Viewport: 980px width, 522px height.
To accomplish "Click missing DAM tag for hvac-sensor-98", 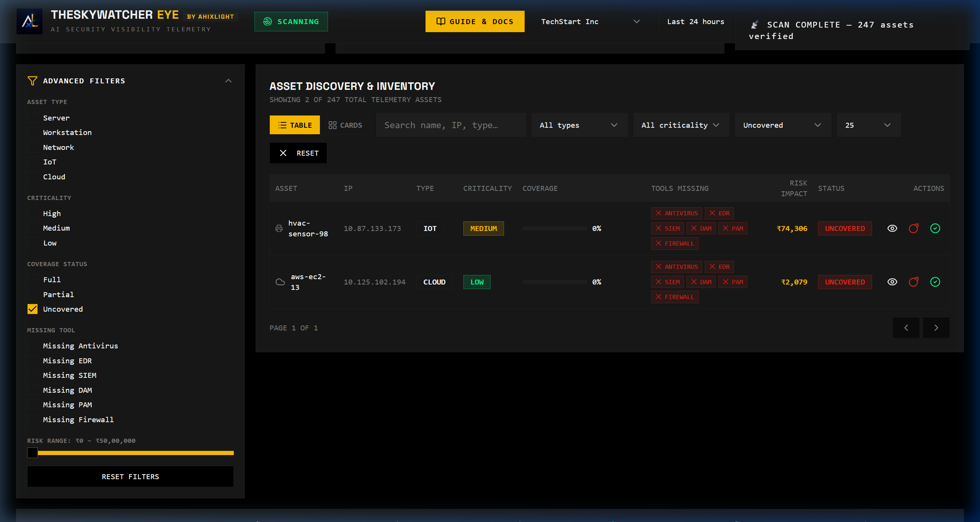I will click(x=701, y=228).
